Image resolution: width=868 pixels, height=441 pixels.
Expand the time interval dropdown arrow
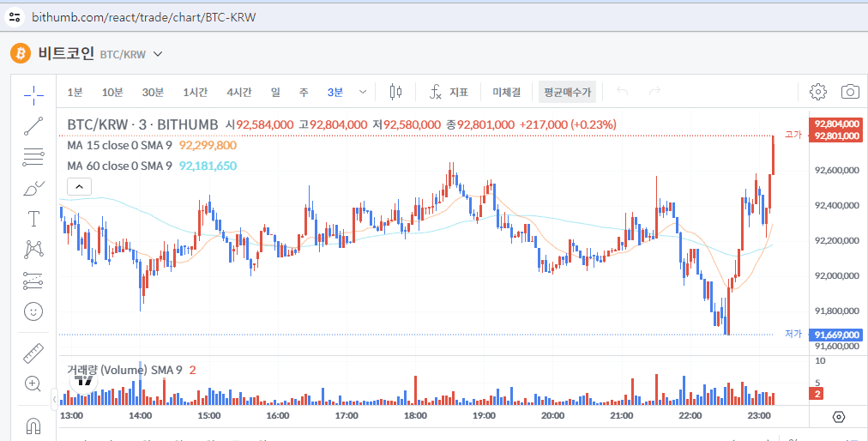coord(363,92)
